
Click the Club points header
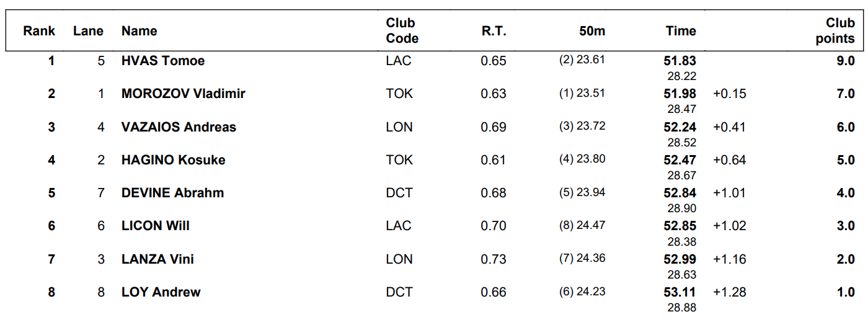[x=835, y=30]
